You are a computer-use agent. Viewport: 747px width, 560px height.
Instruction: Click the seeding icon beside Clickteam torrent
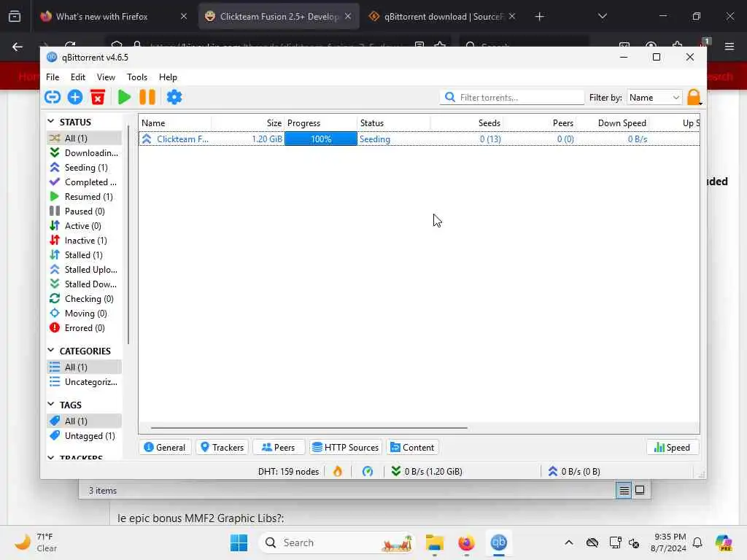(x=147, y=139)
